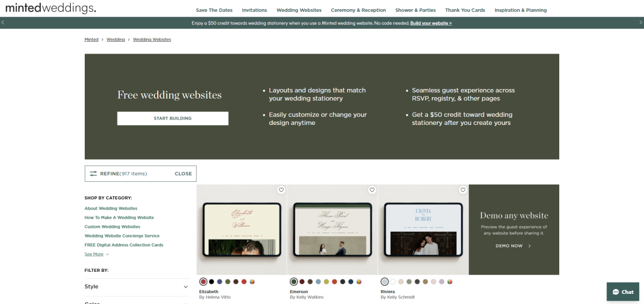
Task: Select the light blue swatch for Emerson
Action: [x=318, y=281]
